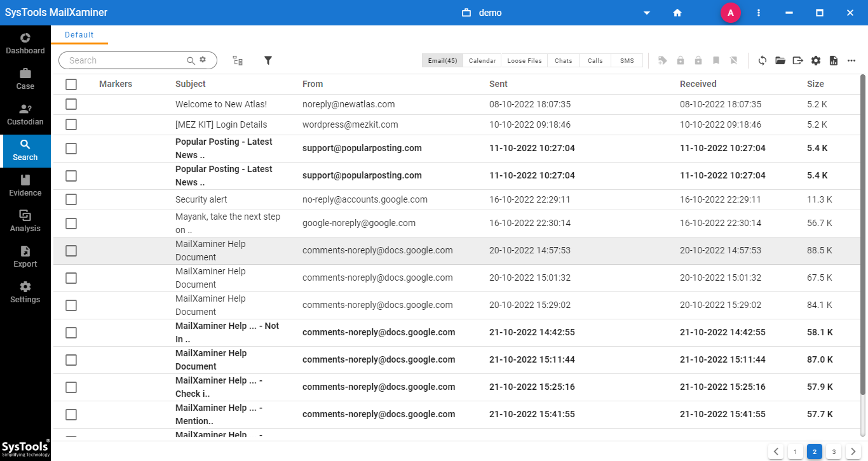Image resolution: width=868 pixels, height=461 pixels.
Task: Go to Home via house icon
Action: coord(677,13)
